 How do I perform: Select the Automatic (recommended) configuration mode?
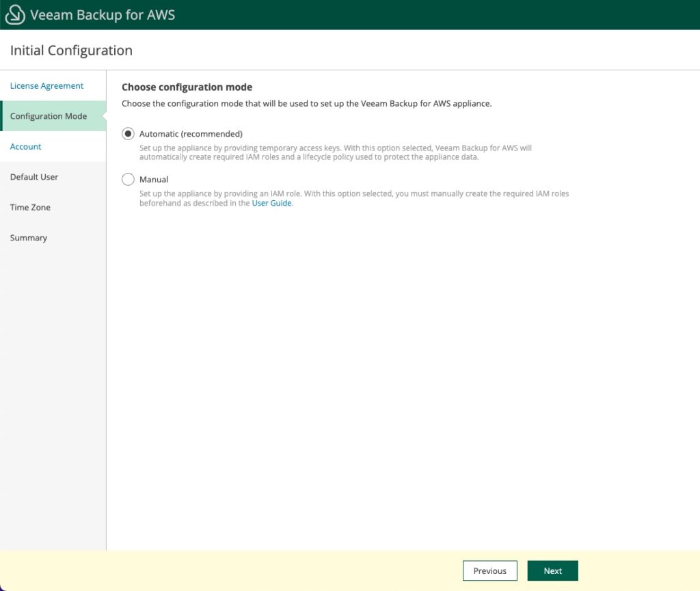[x=128, y=134]
